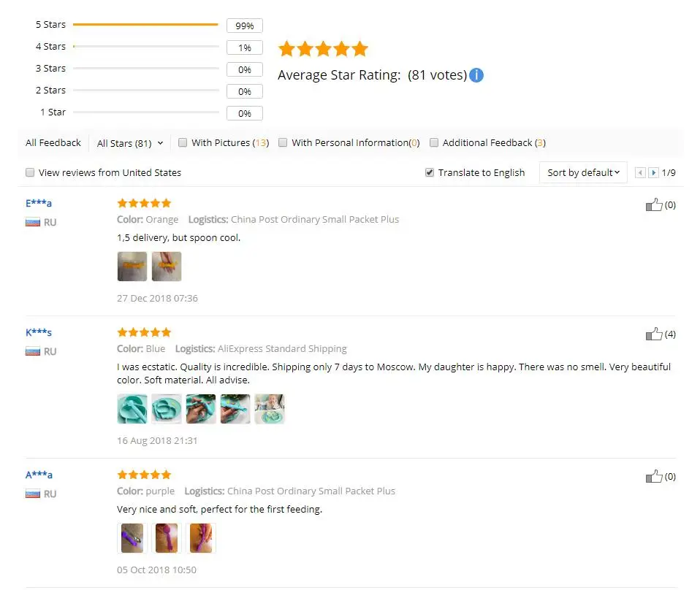This screenshot has width=700, height=590.
Task: Click thumbs-up on K***s's review
Action: click(x=654, y=334)
